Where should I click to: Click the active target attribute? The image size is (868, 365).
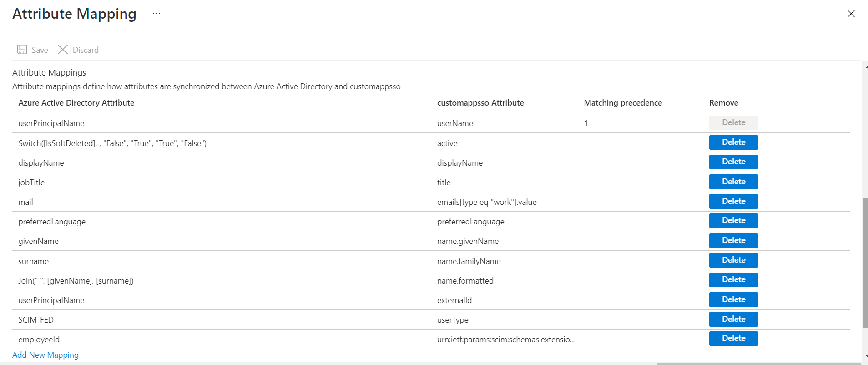click(447, 143)
